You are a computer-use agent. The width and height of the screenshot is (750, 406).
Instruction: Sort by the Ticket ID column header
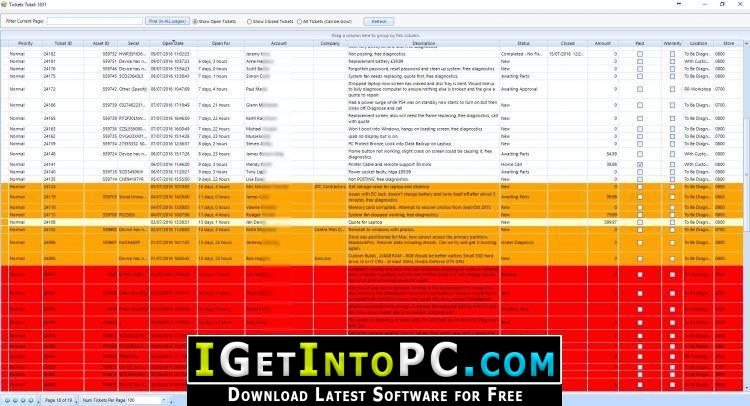click(63, 43)
